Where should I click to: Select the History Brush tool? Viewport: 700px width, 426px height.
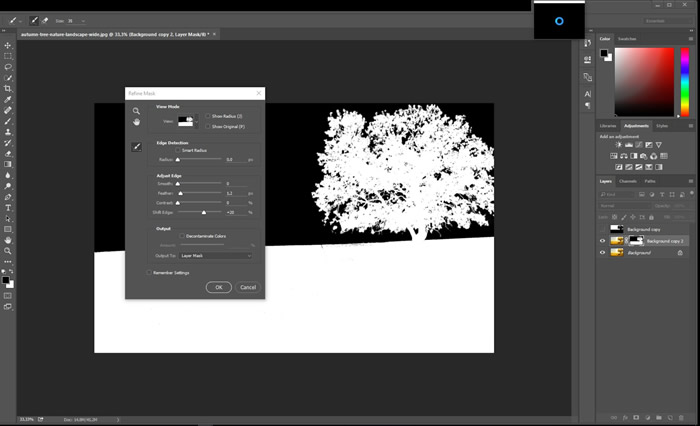pos(8,143)
